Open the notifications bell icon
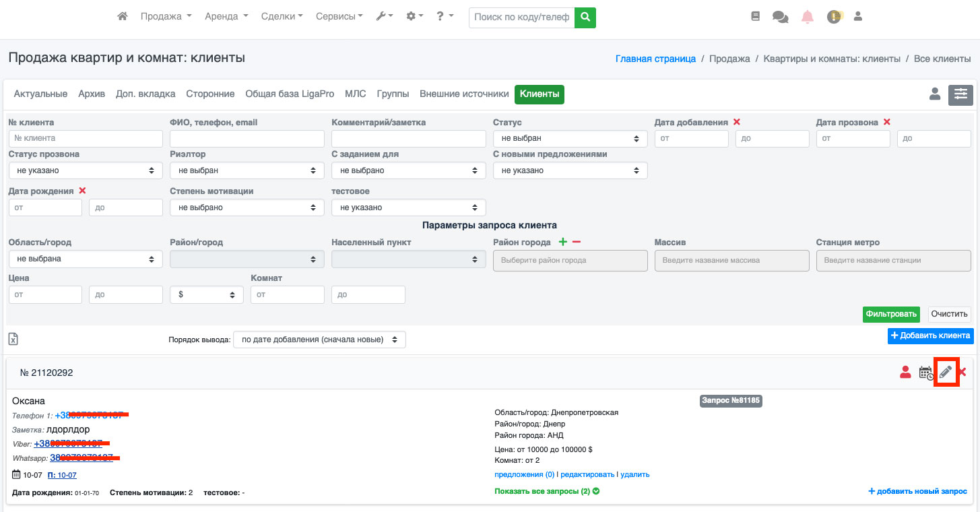This screenshot has height=512, width=980. (808, 18)
